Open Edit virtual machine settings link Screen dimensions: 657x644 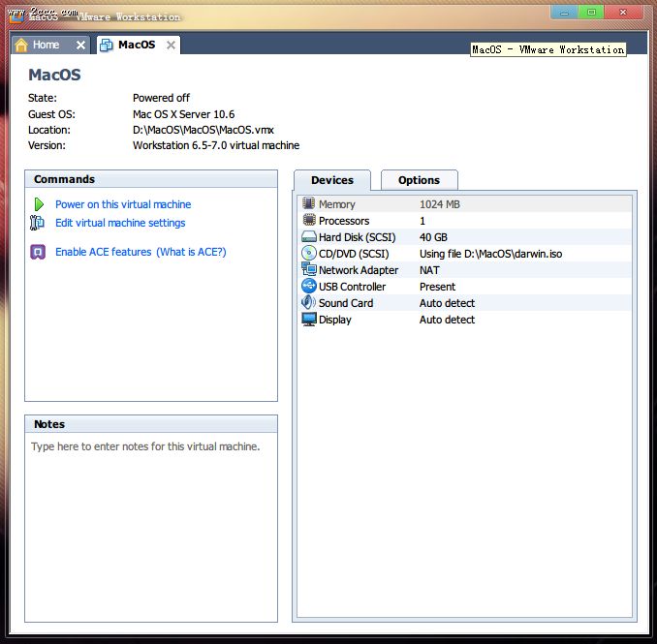click(x=120, y=223)
